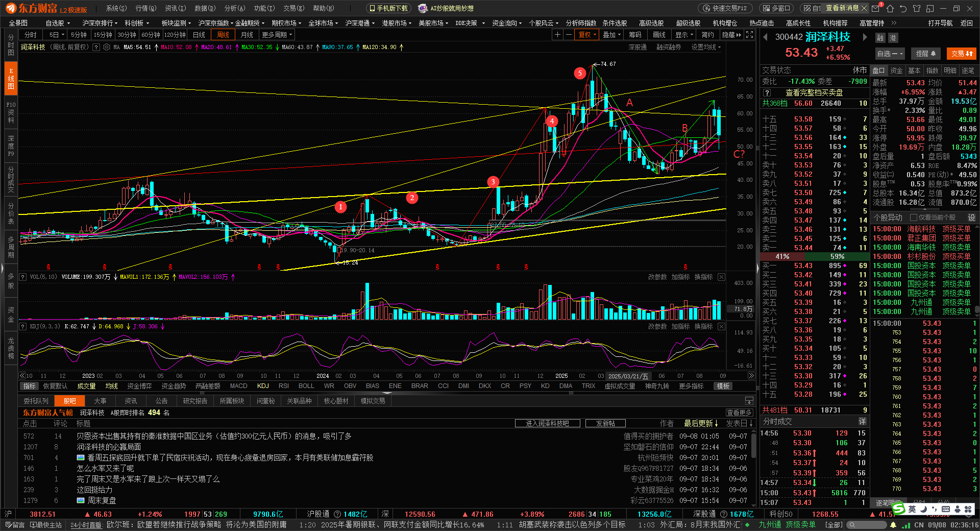
Task: Expand 更多周期 more periods dropdown
Action: point(277,35)
